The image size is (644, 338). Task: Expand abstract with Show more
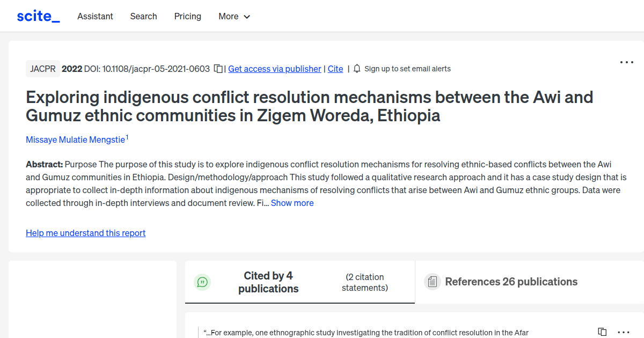tap(292, 203)
